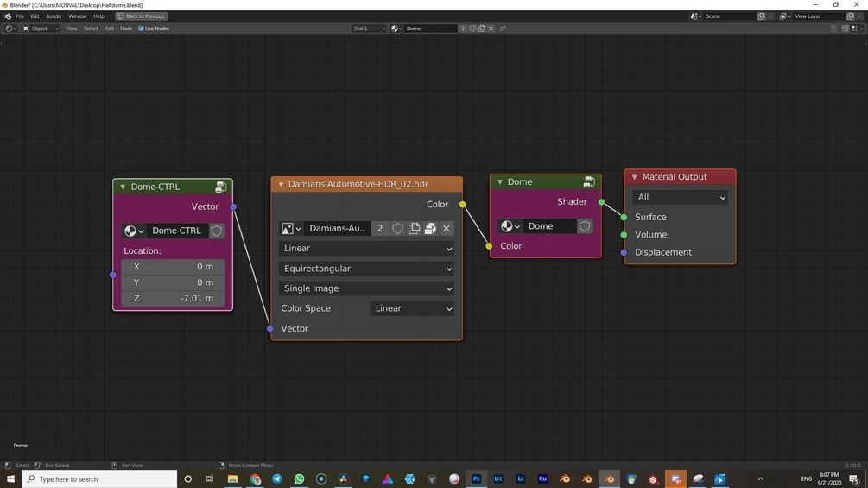Click the Blender logo menu icon
This screenshot has height=488, width=868.
pos(8,16)
